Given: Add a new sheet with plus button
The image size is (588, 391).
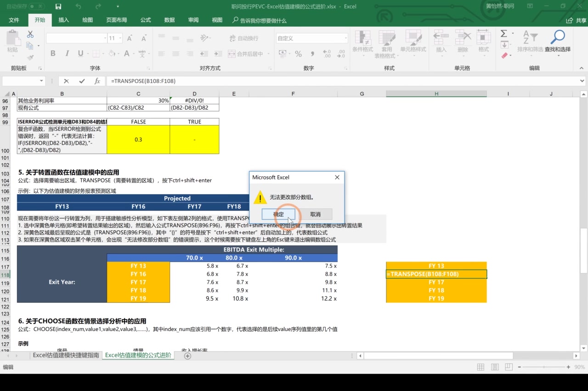Looking at the screenshot, I should [x=187, y=356].
